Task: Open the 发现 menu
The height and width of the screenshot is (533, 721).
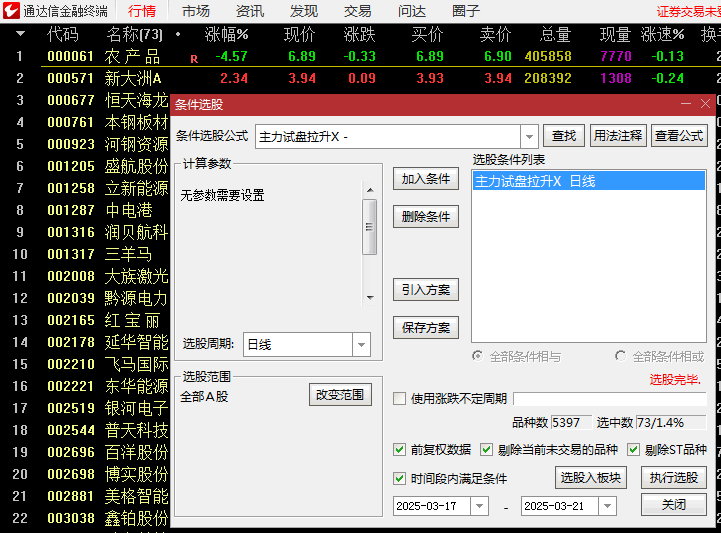Action: coord(303,11)
